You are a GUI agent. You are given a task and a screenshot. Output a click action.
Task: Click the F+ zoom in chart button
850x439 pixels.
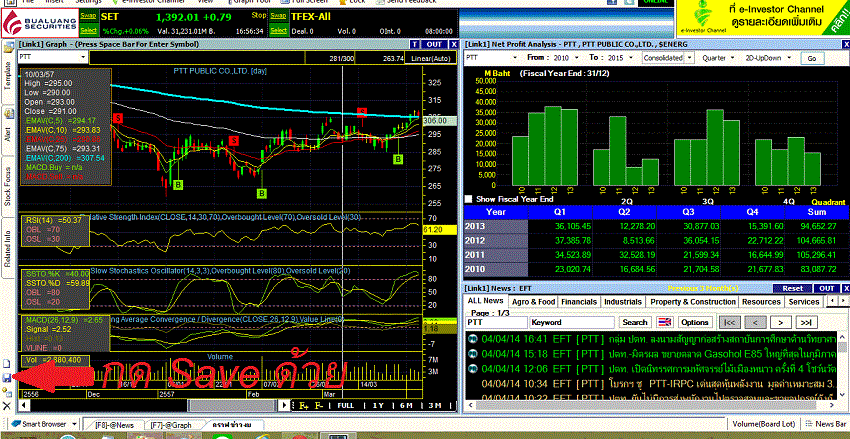point(304,405)
